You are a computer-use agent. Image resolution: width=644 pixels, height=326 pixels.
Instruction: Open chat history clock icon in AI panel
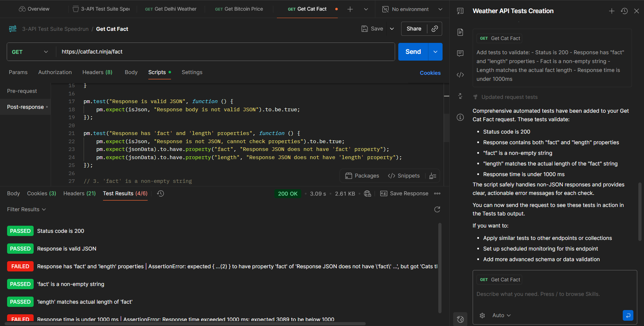click(624, 11)
